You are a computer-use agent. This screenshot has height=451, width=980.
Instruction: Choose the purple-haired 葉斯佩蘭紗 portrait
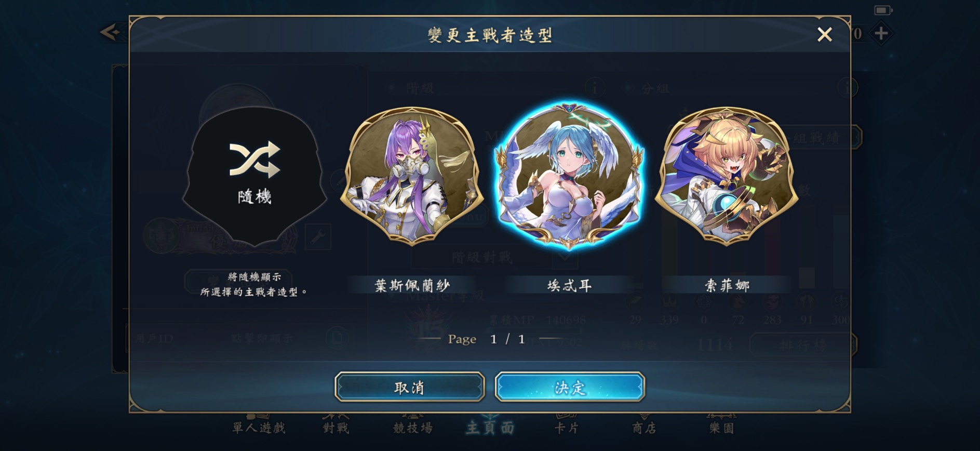point(412,176)
